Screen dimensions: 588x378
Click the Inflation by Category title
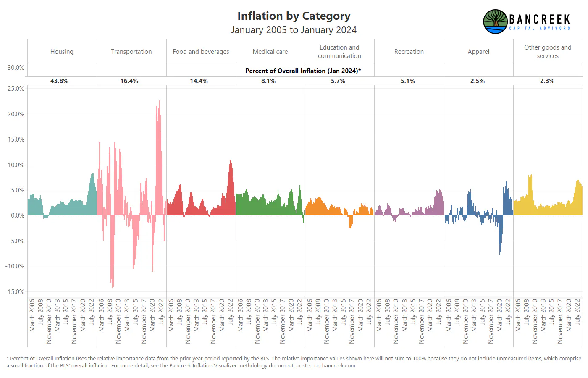(x=294, y=16)
